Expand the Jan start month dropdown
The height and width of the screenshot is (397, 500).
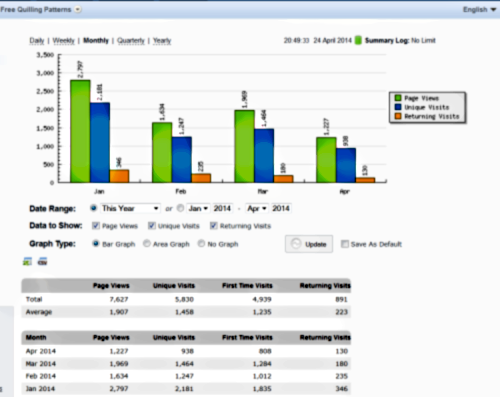pyautogui.click(x=198, y=208)
